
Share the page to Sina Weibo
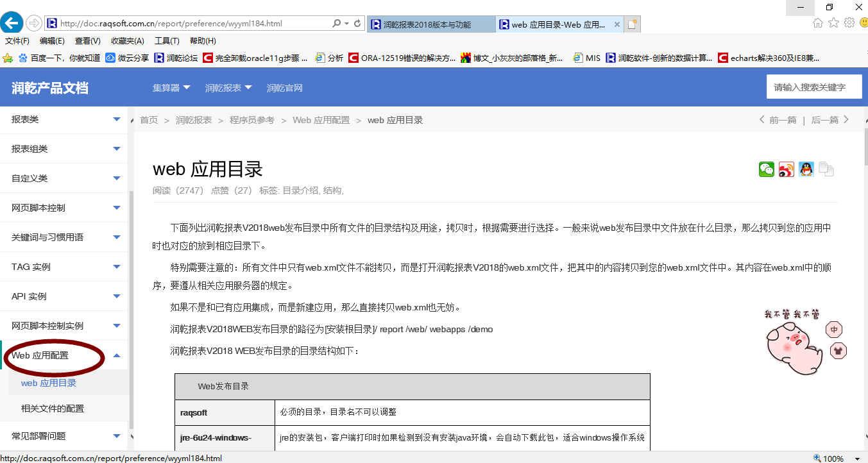click(x=787, y=169)
